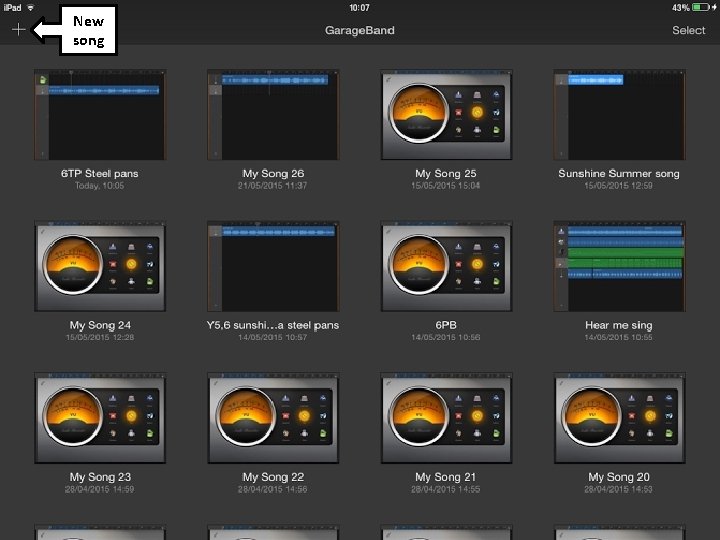Screen dimensions: 720x540
Task: Tap the "15/05/2015 15:04" date label
Action: pyautogui.click(x=445, y=186)
